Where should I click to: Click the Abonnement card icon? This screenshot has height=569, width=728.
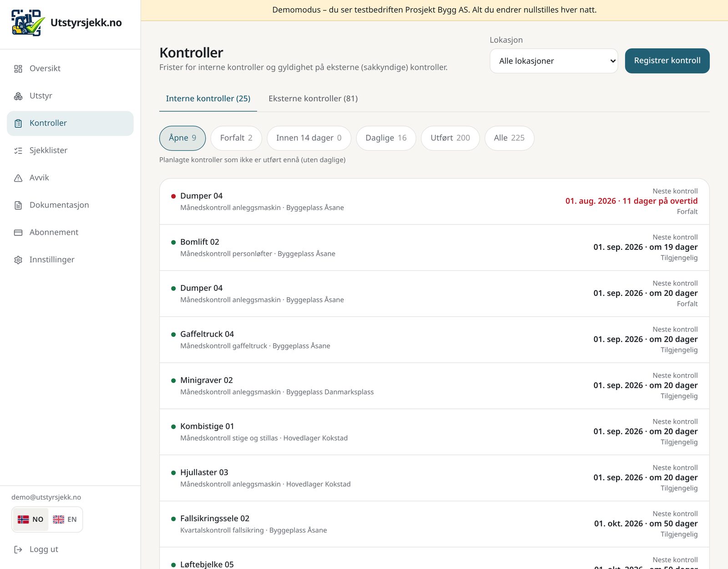click(x=18, y=233)
